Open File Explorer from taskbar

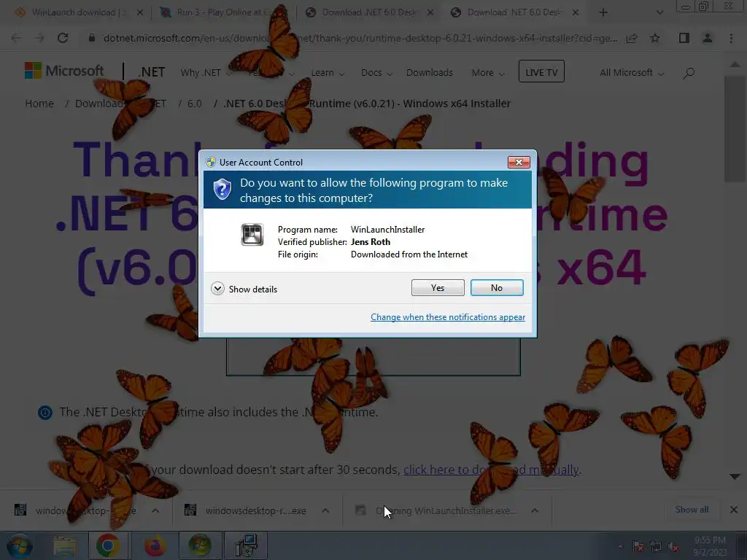point(65,545)
